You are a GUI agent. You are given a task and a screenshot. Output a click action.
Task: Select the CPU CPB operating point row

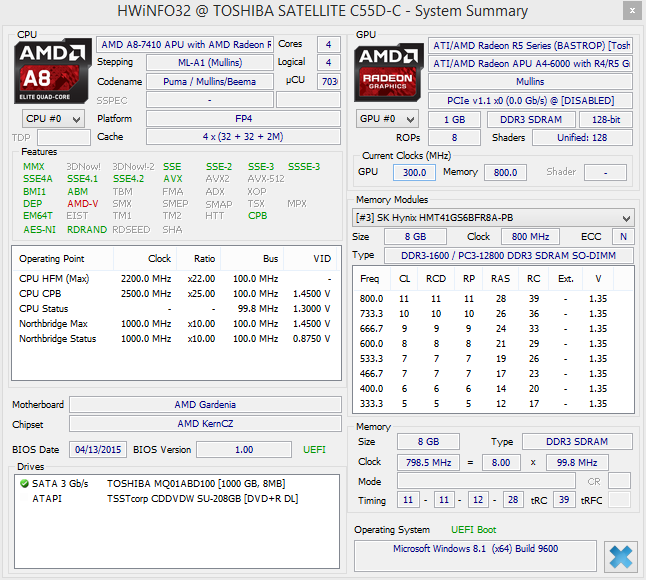176,293
